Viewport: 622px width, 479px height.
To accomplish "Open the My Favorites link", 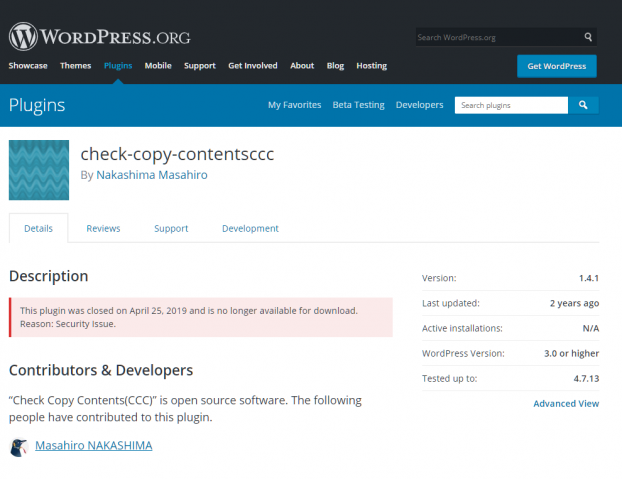I will [294, 105].
